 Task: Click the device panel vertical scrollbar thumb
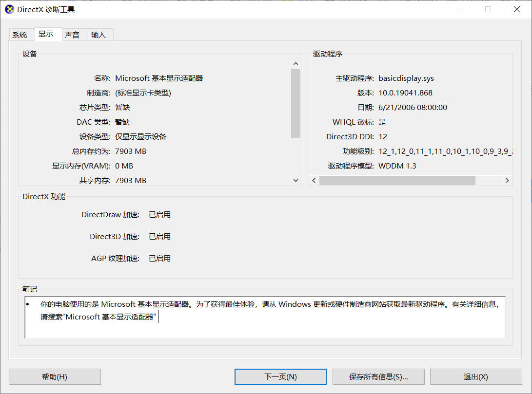(296, 103)
